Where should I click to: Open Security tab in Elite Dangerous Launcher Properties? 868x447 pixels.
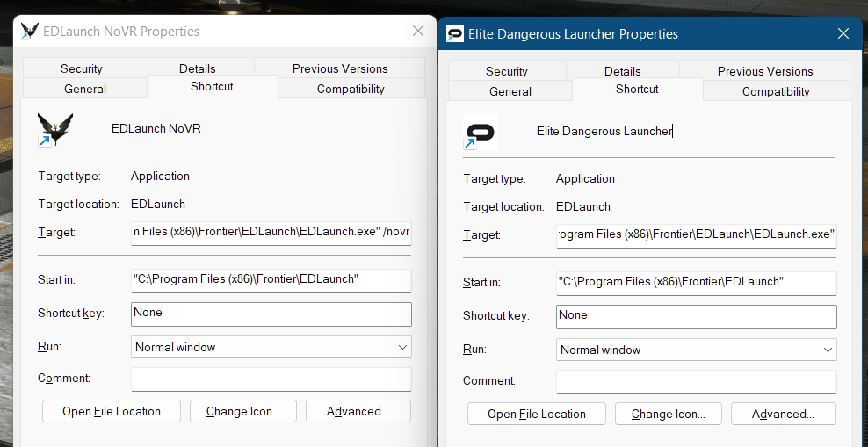(507, 71)
